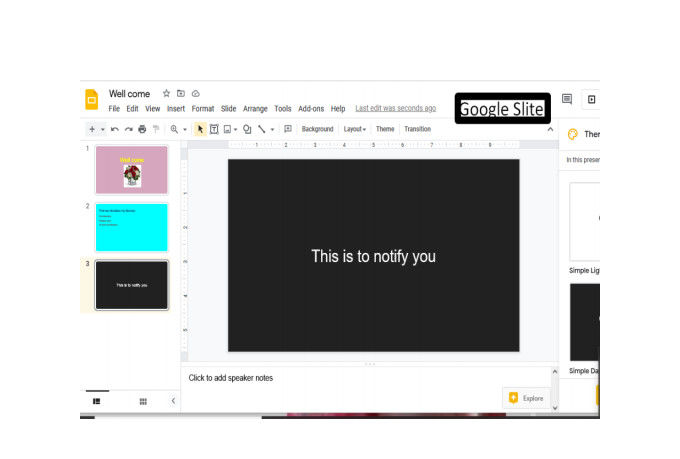Choose the Simple Light theme thumbnail
Image resolution: width=680 pixels, height=459 pixels.
(x=585, y=222)
